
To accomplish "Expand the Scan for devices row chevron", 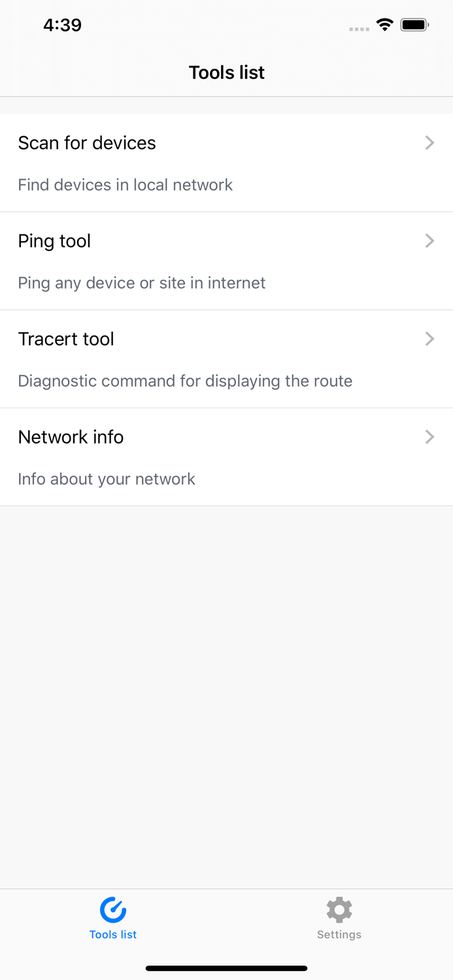I will (429, 143).
